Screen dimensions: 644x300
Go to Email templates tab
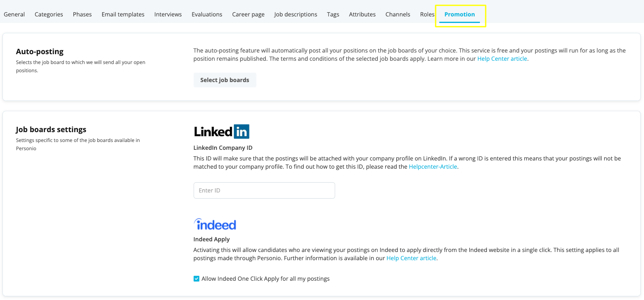point(123,14)
